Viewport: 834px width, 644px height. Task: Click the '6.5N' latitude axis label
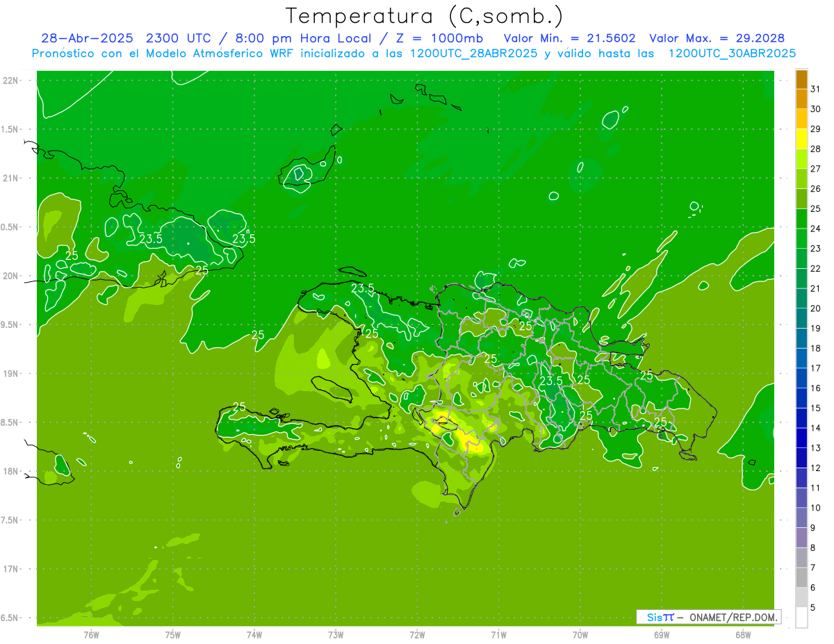[x=10, y=618]
